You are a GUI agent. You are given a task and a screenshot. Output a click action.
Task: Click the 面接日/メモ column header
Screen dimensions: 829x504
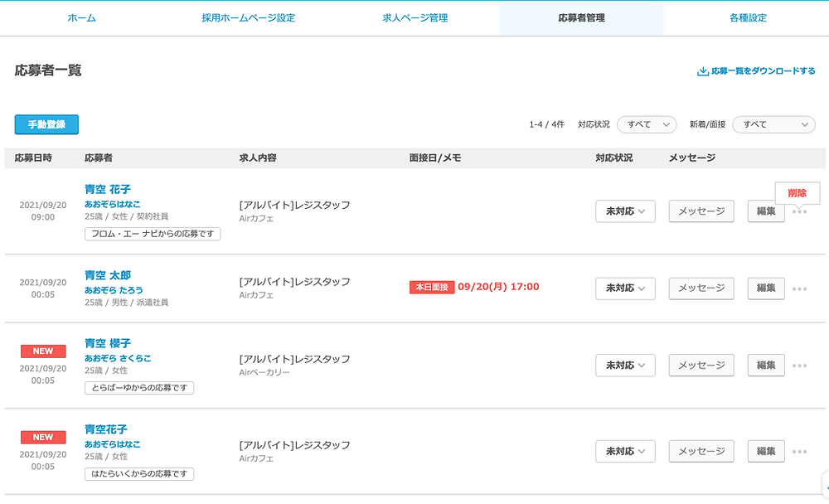click(435, 158)
